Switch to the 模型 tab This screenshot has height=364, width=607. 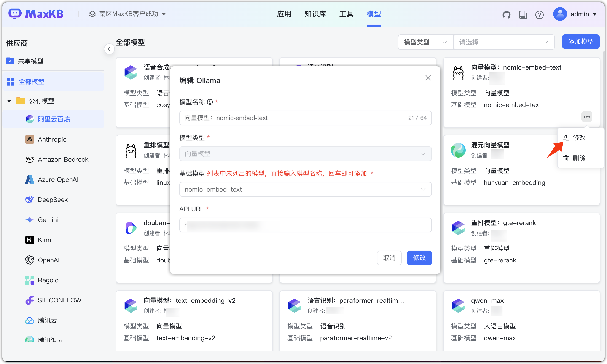(374, 14)
